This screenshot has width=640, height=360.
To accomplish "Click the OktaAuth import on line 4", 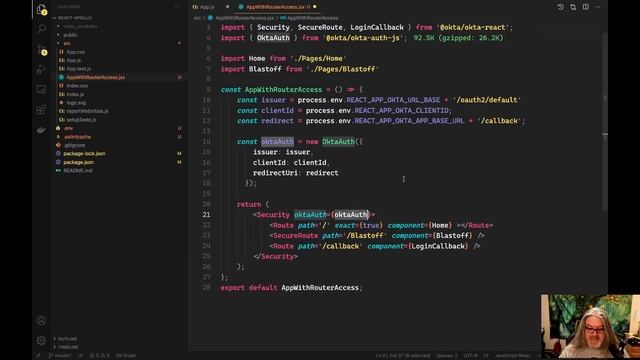I will 273,38.
